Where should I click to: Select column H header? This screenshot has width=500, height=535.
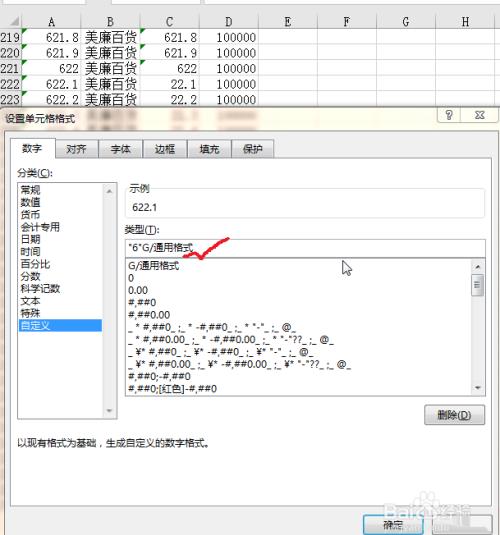tap(465, 22)
